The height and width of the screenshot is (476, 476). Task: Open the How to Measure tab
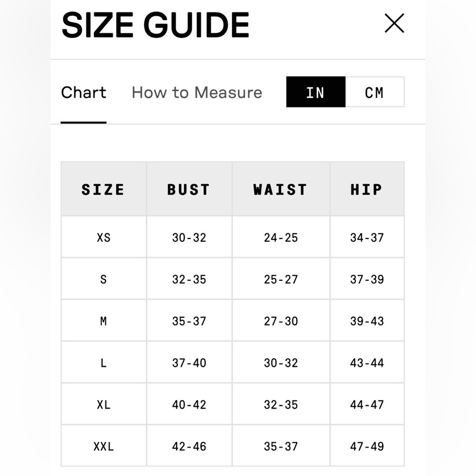[197, 92]
